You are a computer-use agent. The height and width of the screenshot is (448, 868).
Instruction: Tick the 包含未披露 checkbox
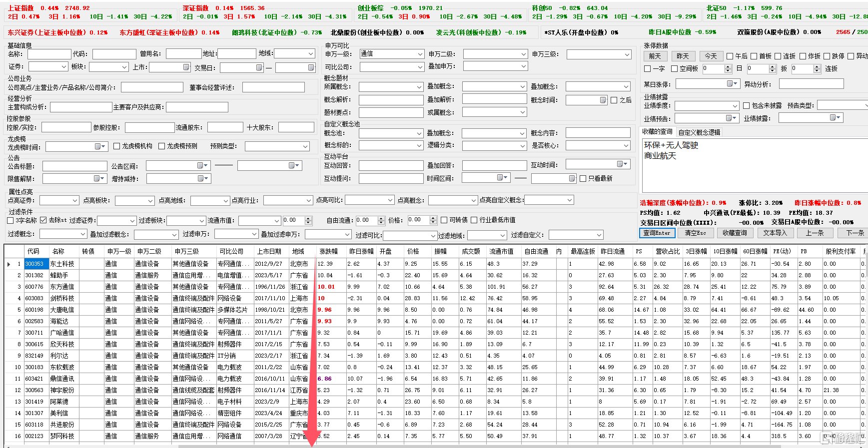[x=746, y=105]
